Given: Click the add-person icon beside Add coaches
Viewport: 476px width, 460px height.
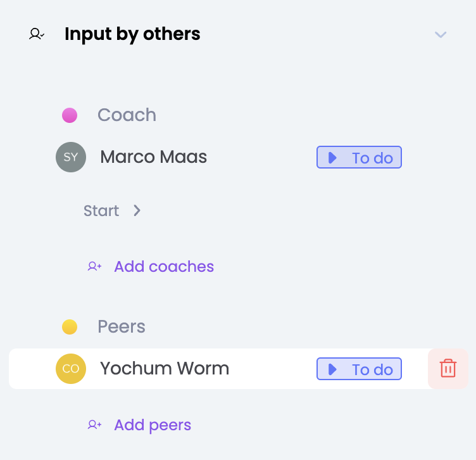Looking at the screenshot, I should [x=94, y=267].
